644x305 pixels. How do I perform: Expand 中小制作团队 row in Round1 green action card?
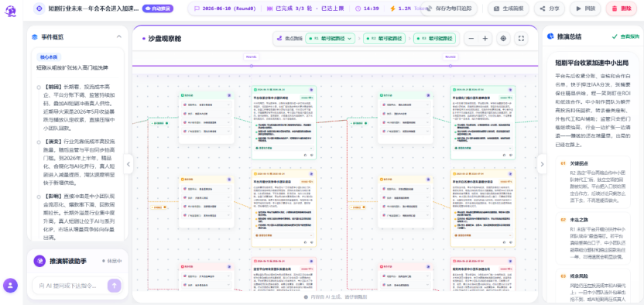click(x=207, y=122)
